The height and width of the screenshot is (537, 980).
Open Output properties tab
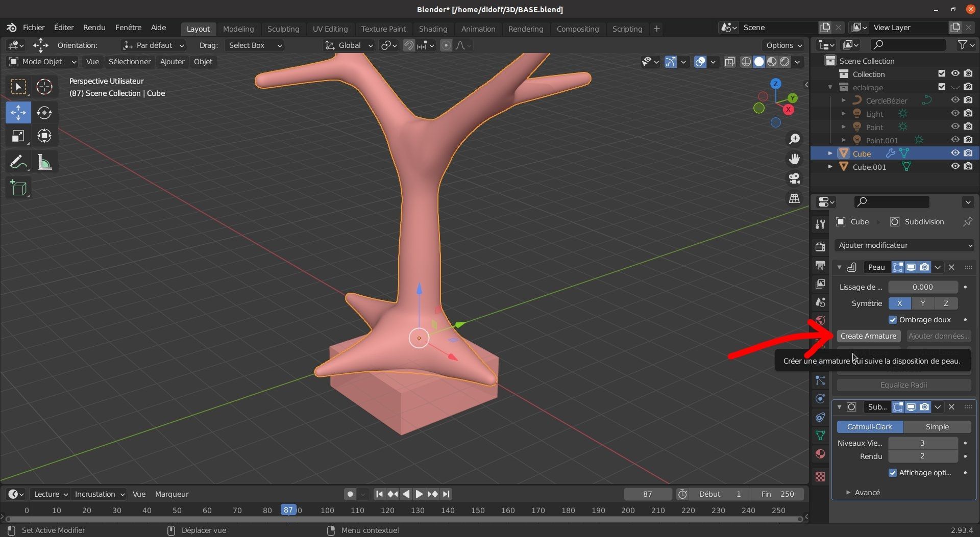pyautogui.click(x=820, y=265)
